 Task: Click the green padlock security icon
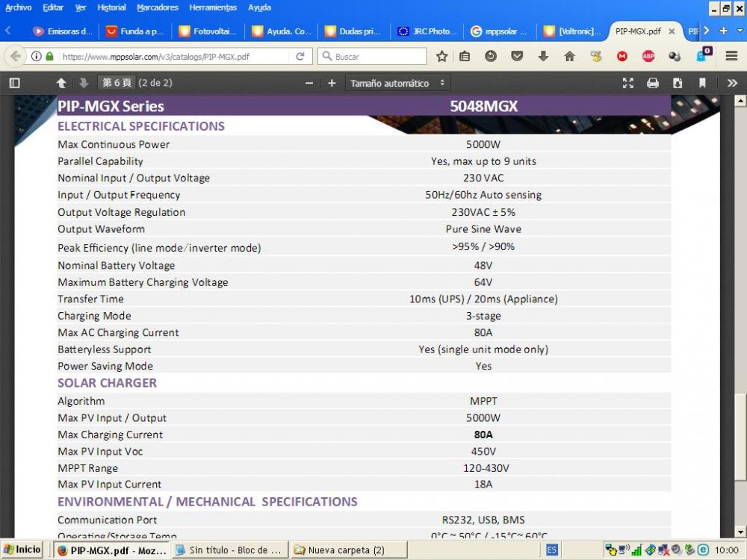point(49,56)
